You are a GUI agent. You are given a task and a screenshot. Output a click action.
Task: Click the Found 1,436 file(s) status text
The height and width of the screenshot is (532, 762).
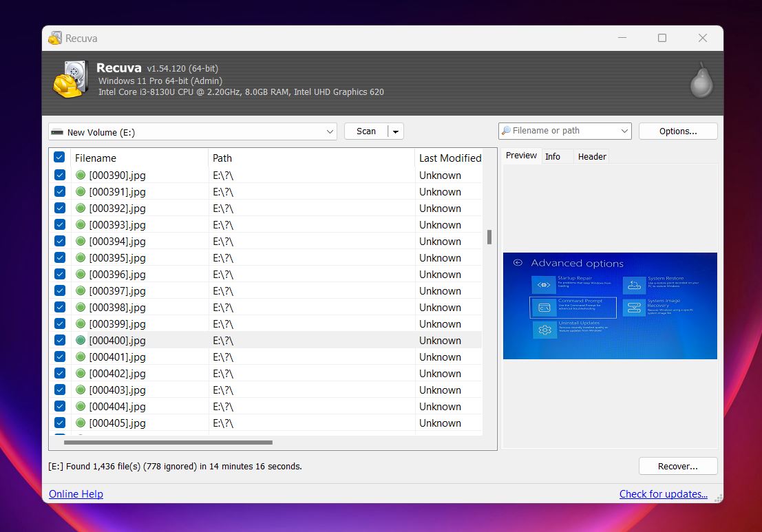click(x=175, y=467)
